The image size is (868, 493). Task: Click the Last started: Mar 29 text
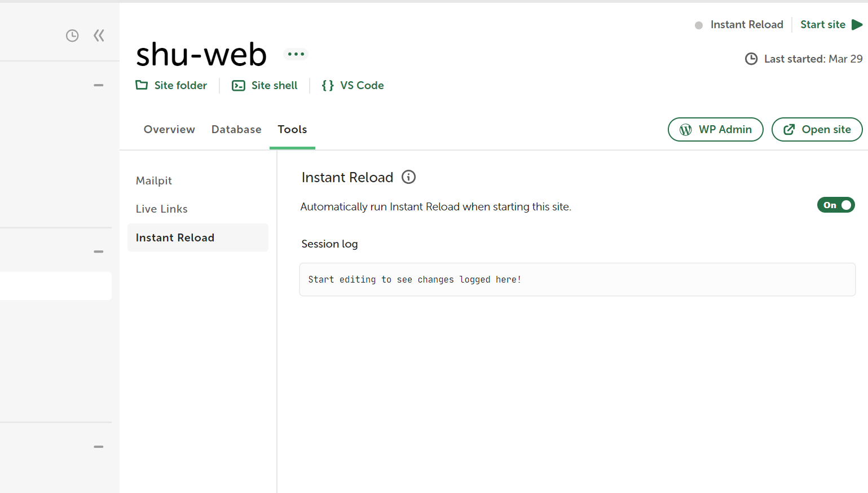pyautogui.click(x=813, y=59)
